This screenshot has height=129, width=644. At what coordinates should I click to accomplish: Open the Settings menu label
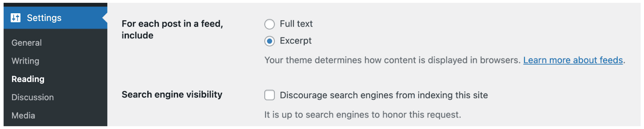[44, 18]
